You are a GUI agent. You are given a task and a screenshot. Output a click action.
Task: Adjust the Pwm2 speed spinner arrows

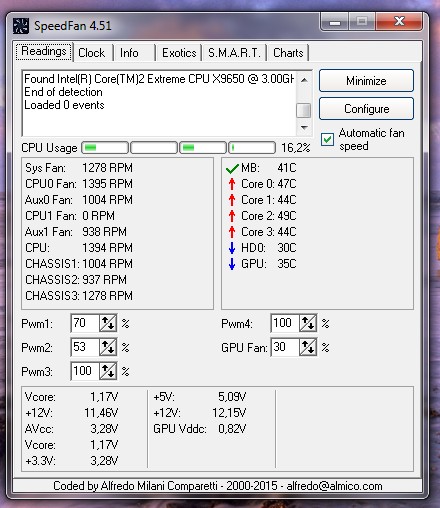(108, 347)
